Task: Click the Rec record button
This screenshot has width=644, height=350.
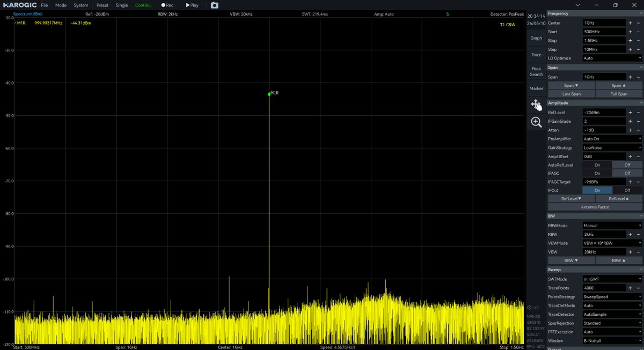Action: (167, 5)
